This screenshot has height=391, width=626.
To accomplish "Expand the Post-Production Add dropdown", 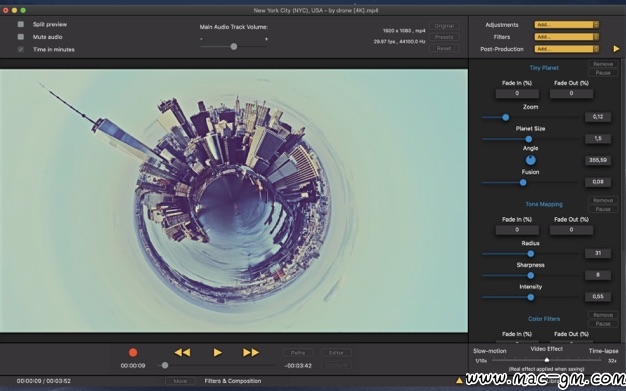I will 567,49.
